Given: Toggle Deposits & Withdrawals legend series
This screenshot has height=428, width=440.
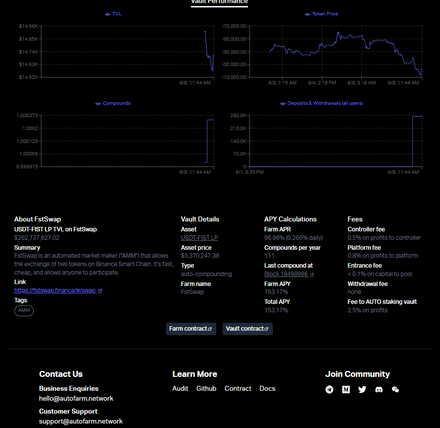Looking at the screenshot, I should point(321,103).
